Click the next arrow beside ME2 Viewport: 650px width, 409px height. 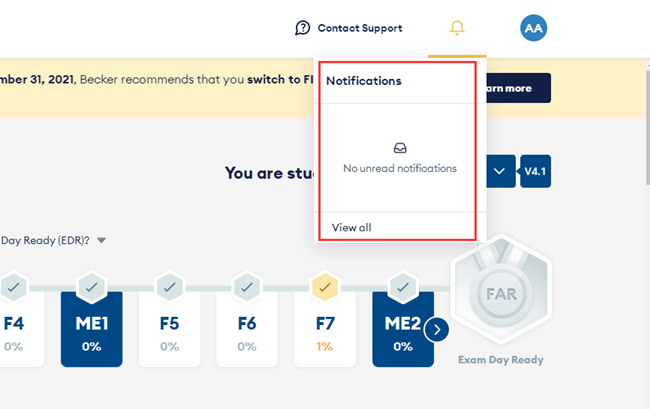436,329
